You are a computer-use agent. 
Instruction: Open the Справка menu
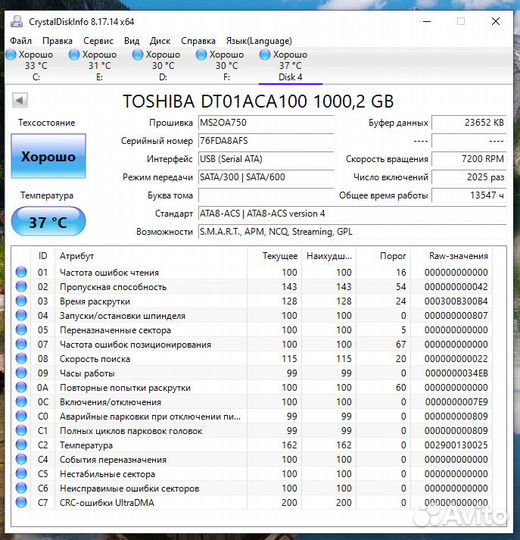(198, 41)
